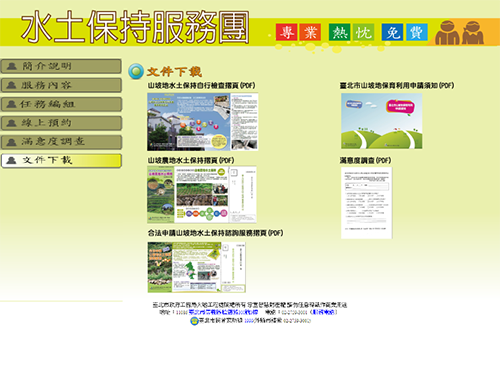Screen dimensions: 500x369
Task: Open the 滿意度調查 (PDF) title link
Action: (365, 160)
